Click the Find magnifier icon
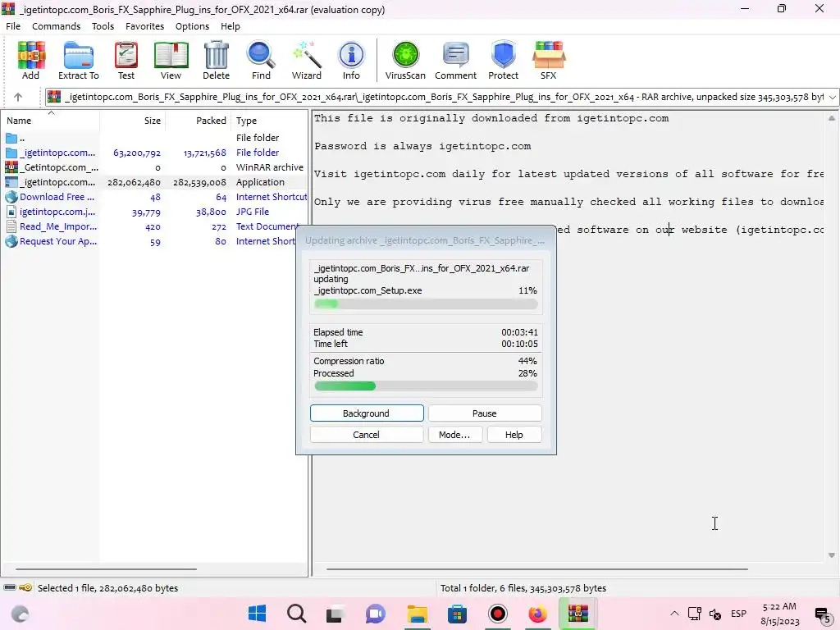840x630 pixels. click(x=261, y=61)
